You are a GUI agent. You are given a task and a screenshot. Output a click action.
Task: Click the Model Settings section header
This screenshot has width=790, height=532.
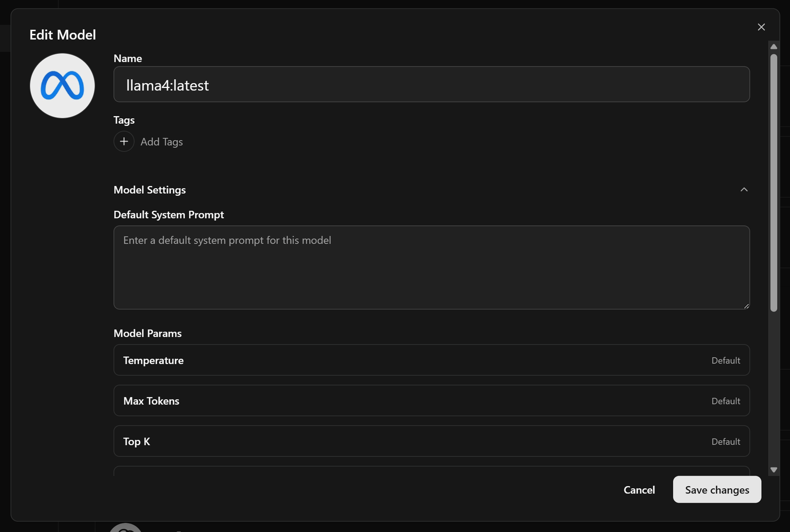tap(150, 190)
